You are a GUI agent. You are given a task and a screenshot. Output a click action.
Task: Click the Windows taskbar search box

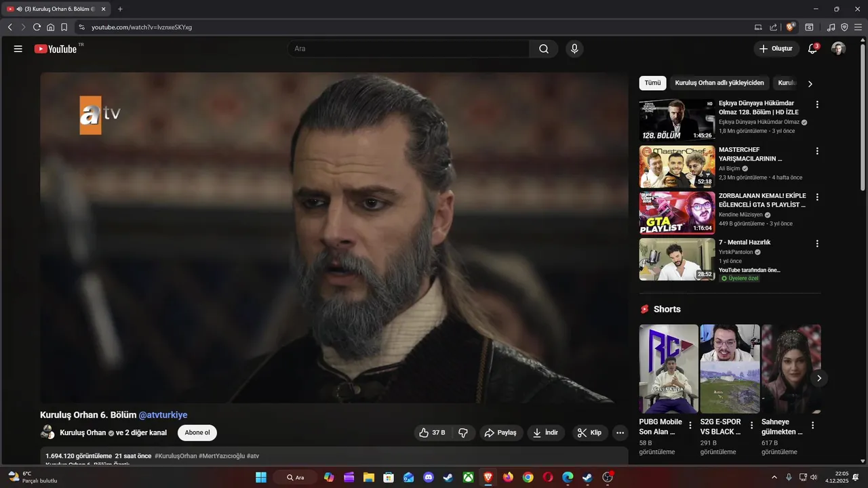(295, 477)
